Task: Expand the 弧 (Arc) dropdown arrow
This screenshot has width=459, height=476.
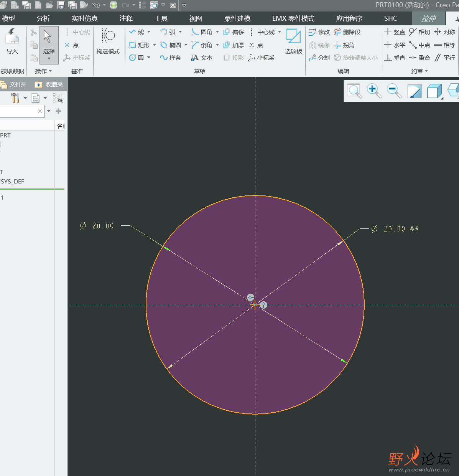Action: pos(180,32)
